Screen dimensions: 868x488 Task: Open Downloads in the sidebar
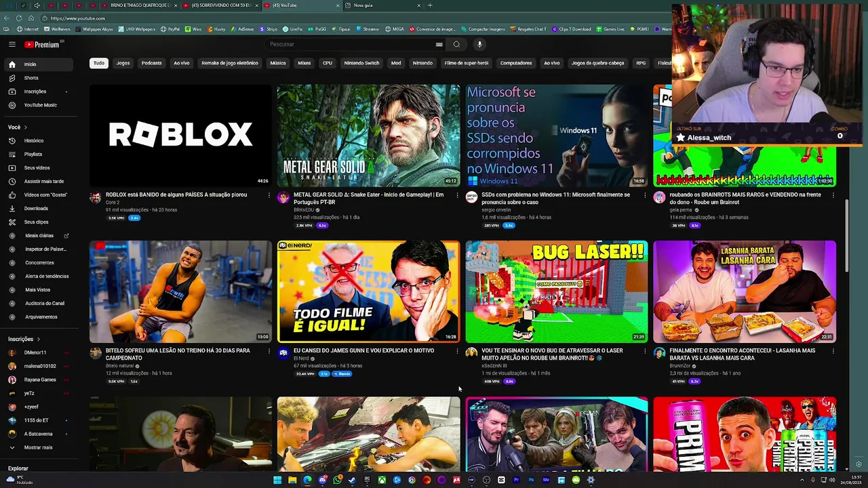click(x=38, y=208)
